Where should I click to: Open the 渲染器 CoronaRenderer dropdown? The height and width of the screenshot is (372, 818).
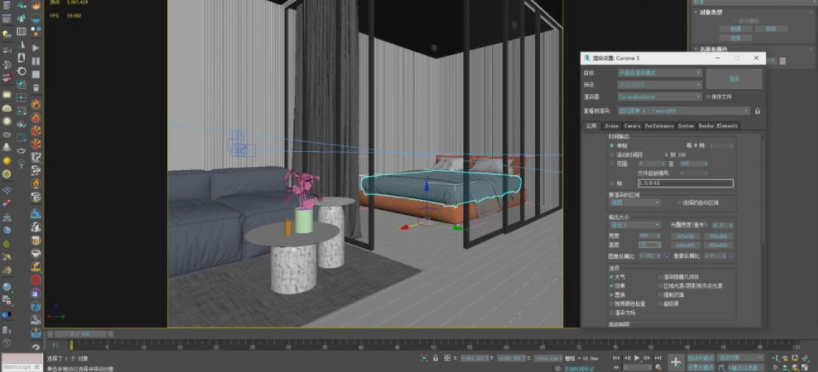[660, 97]
